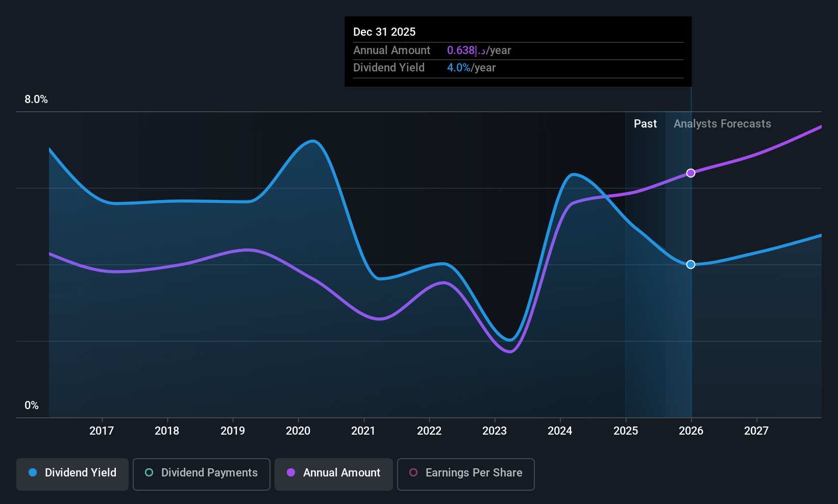Toggle the Dividend Yield series

pyautogui.click(x=72, y=474)
